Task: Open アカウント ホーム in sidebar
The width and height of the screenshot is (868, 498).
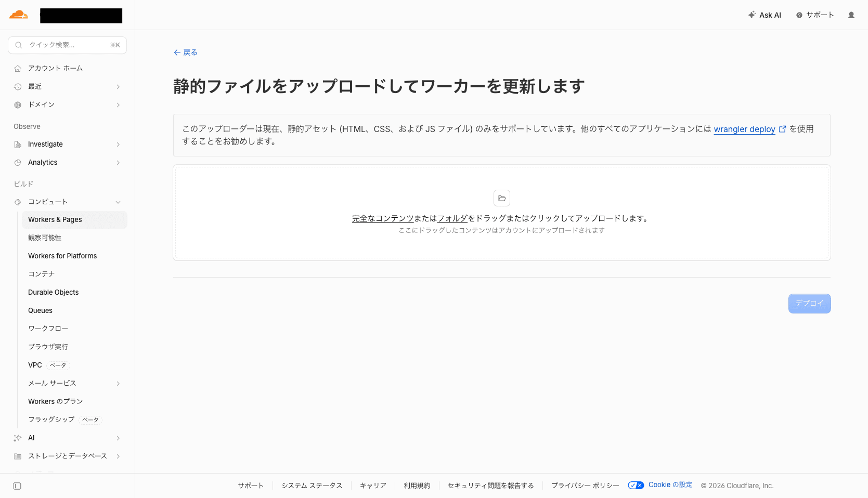Action: coord(68,69)
